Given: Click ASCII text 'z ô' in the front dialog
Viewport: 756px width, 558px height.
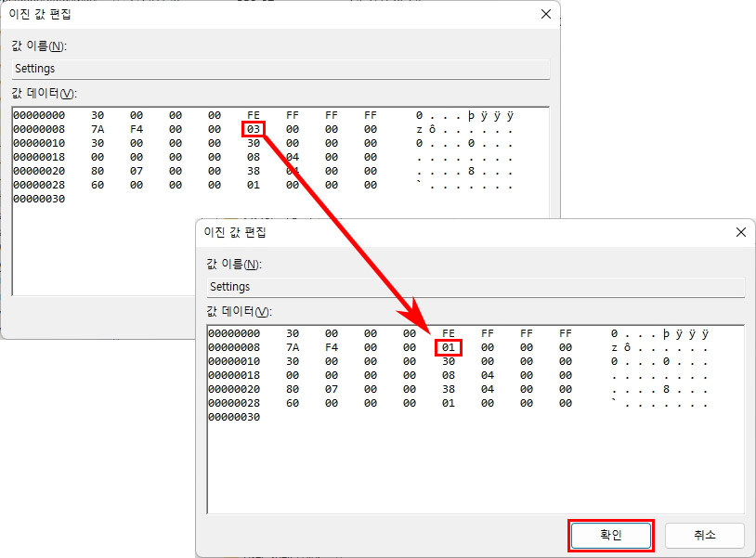Looking at the screenshot, I should click(x=621, y=347).
